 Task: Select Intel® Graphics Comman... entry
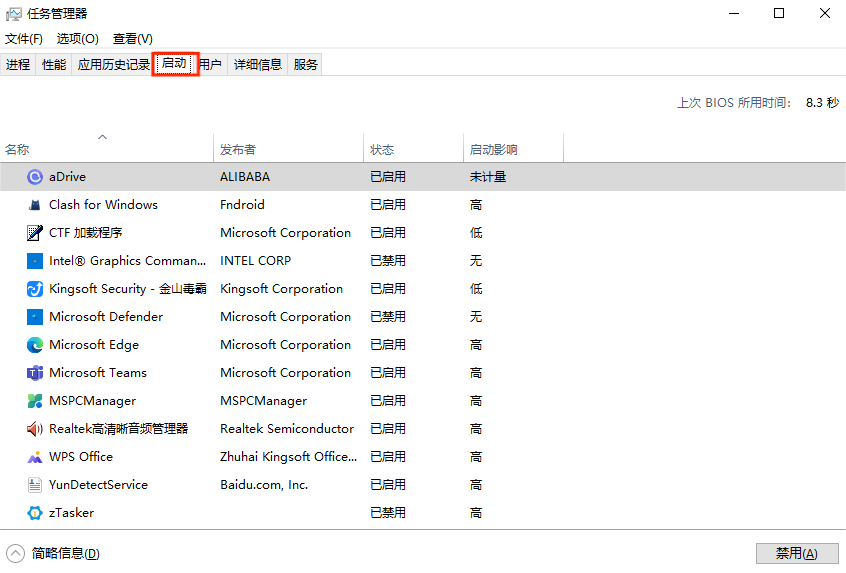pos(128,261)
